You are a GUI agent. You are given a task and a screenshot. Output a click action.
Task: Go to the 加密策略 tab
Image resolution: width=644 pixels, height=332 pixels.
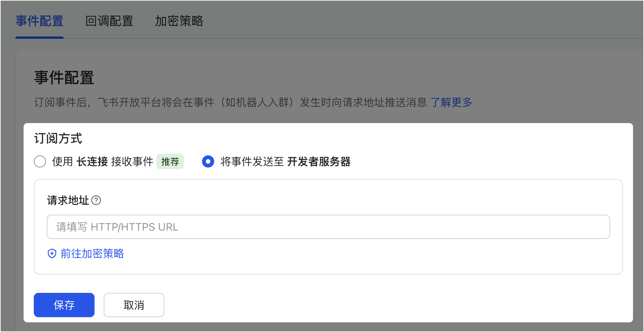click(x=179, y=21)
